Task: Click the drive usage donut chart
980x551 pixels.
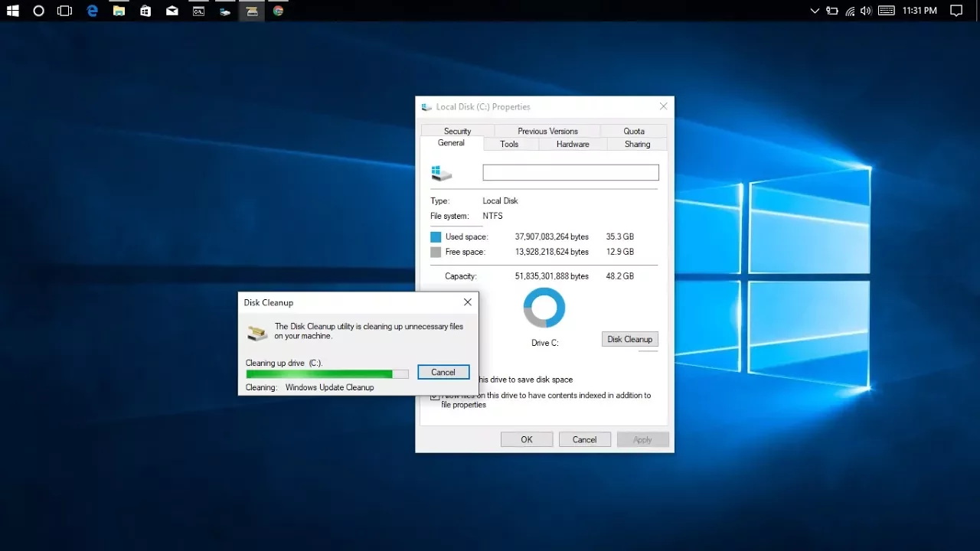Action: click(x=544, y=308)
